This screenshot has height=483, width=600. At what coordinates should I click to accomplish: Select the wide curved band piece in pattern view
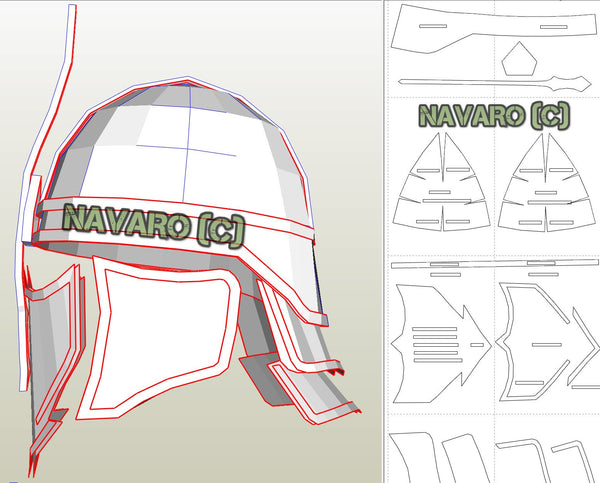[494, 29]
